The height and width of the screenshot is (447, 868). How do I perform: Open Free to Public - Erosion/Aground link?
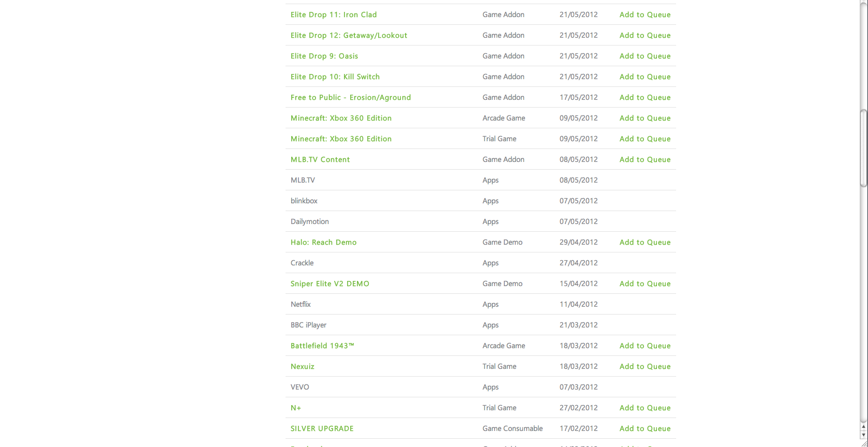pyautogui.click(x=351, y=97)
